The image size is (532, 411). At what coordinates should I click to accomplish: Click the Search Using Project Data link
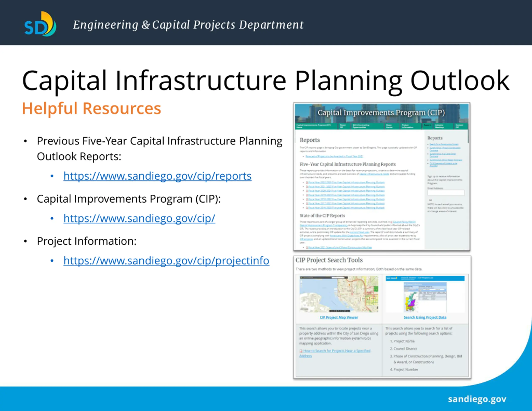pyautogui.click(x=425, y=317)
